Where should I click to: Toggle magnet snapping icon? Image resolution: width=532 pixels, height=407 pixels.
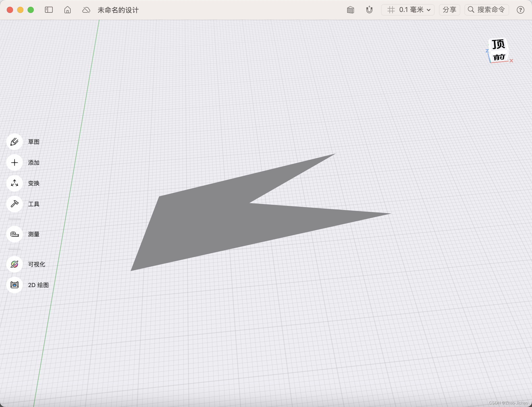tap(369, 10)
